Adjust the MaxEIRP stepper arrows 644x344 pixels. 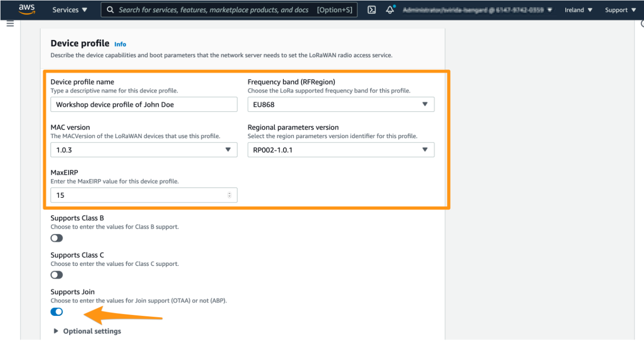[x=229, y=195]
